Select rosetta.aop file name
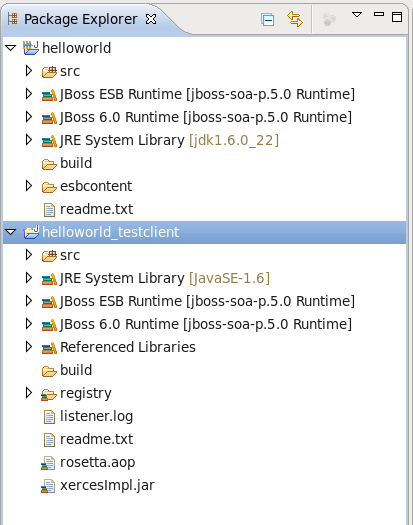This screenshot has width=413, height=525. click(x=97, y=463)
